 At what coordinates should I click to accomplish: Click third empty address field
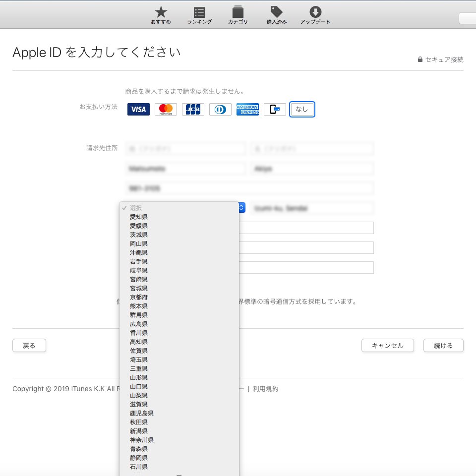tap(306, 267)
